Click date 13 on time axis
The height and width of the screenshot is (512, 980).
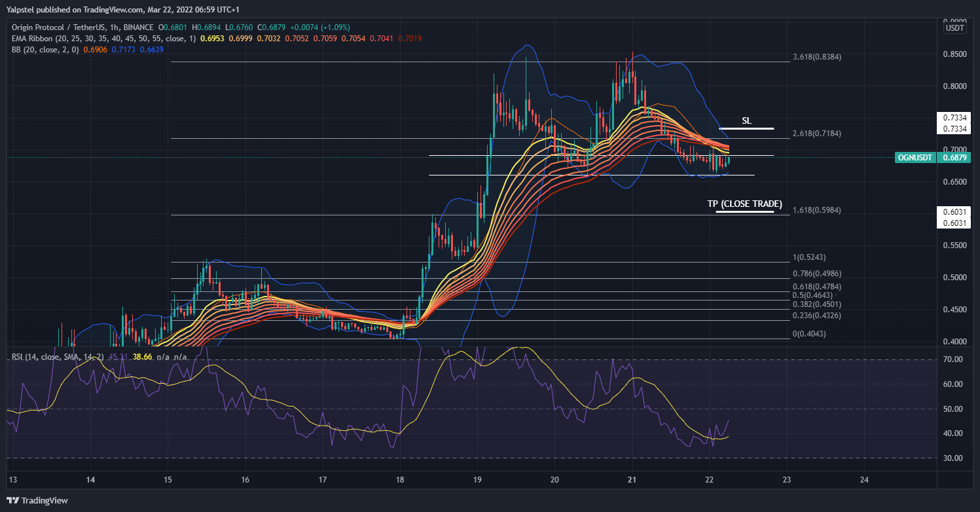tap(13, 481)
